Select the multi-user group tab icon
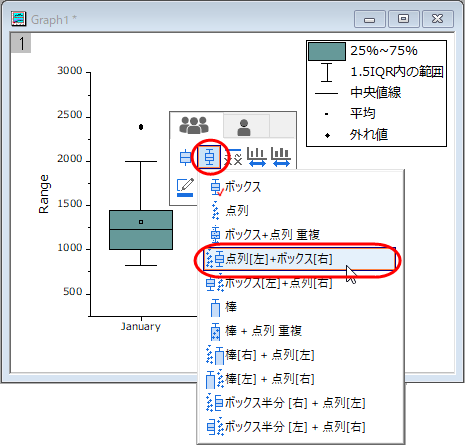Screen dimensions: 465x445 (x=194, y=125)
